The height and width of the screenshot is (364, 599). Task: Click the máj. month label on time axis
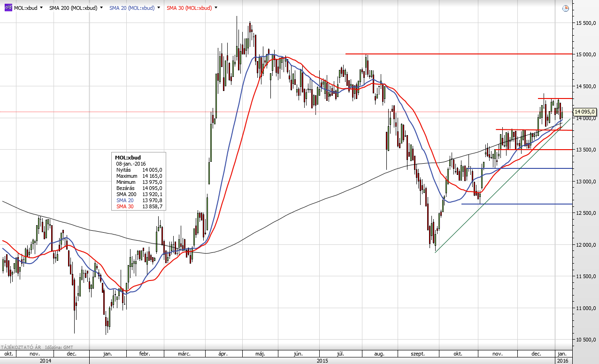click(260, 354)
